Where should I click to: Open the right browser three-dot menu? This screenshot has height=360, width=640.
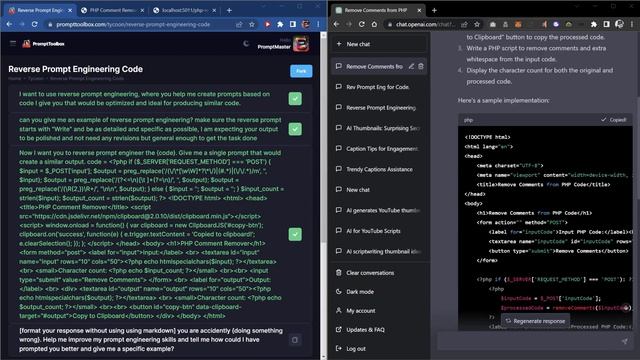coord(632,24)
